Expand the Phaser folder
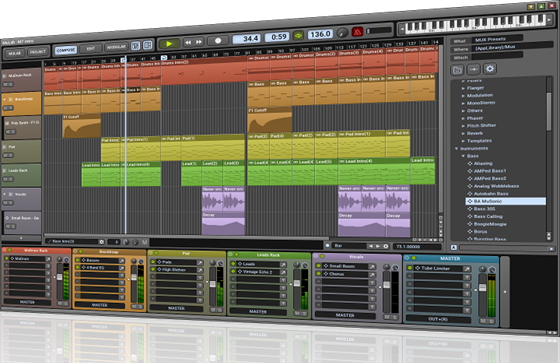The height and width of the screenshot is (363, 560). [463, 118]
